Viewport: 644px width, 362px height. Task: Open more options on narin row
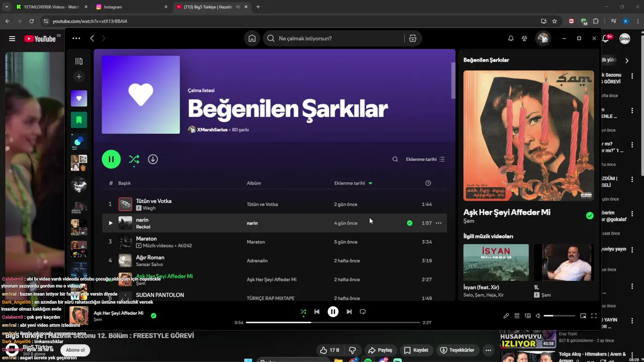(439, 223)
